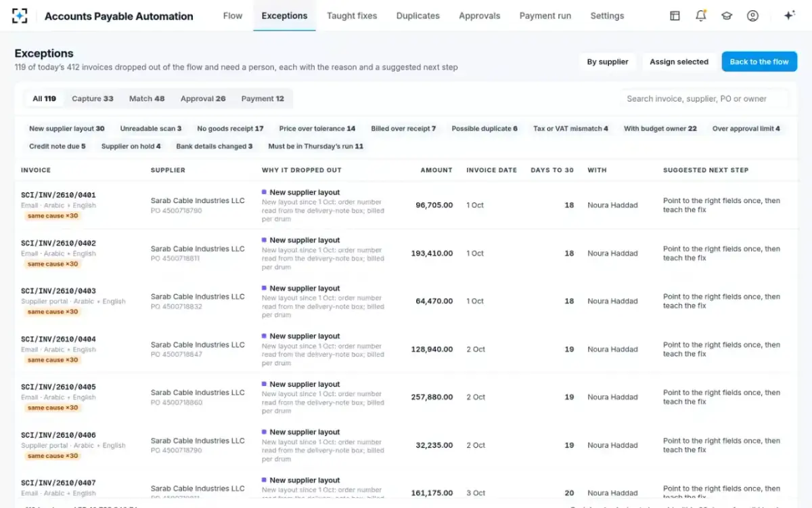This screenshot has height=508, width=812.
Task: Select the All 119 segment
Action: [44, 99]
